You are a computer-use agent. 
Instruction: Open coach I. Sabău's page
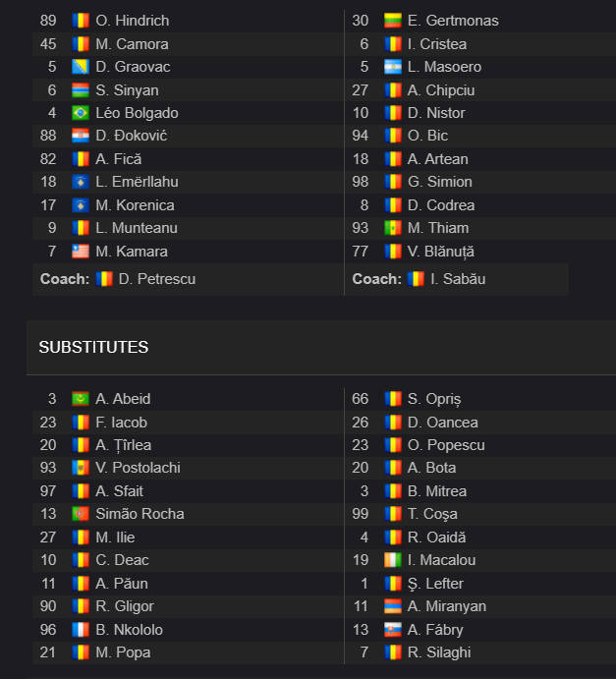tap(458, 279)
